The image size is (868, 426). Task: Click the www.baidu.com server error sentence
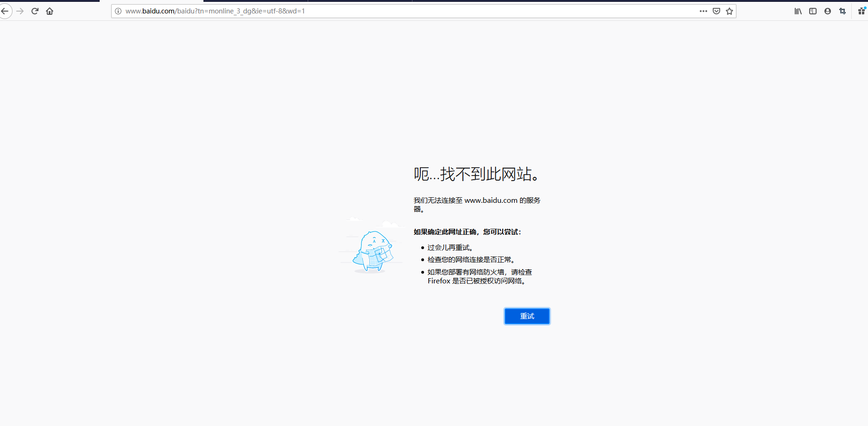pos(477,205)
